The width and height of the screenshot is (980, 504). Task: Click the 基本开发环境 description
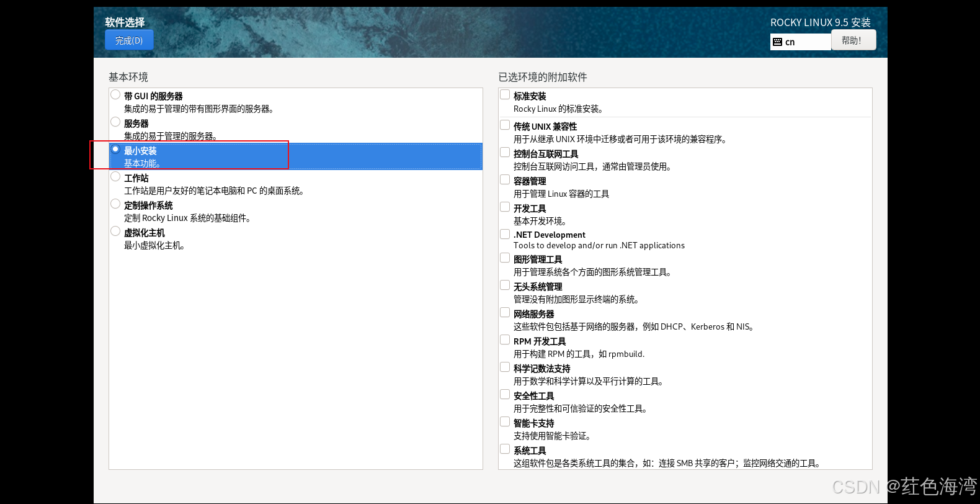540,221
